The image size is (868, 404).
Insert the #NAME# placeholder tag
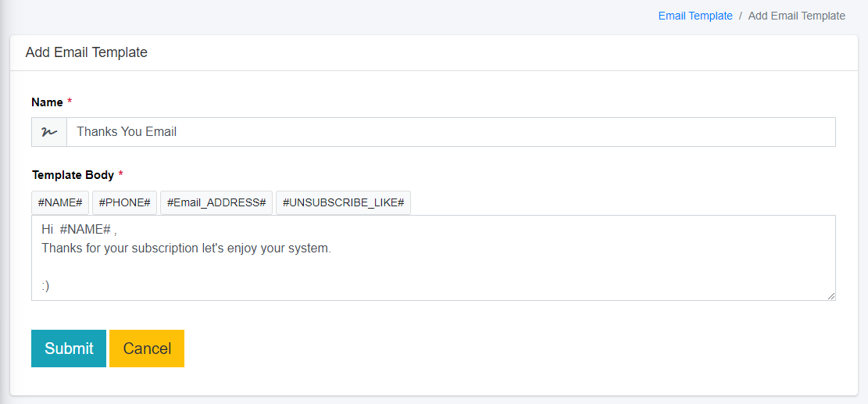click(x=60, y=202)
